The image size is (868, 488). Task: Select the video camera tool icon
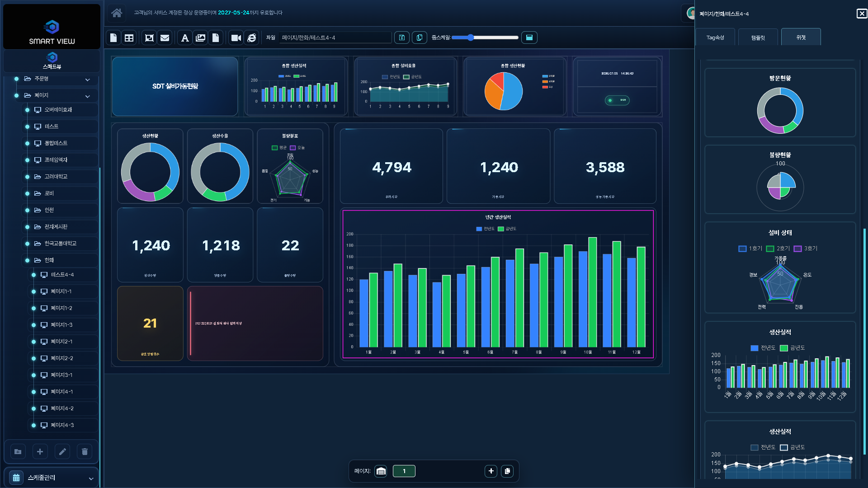[x=236, y=38]
